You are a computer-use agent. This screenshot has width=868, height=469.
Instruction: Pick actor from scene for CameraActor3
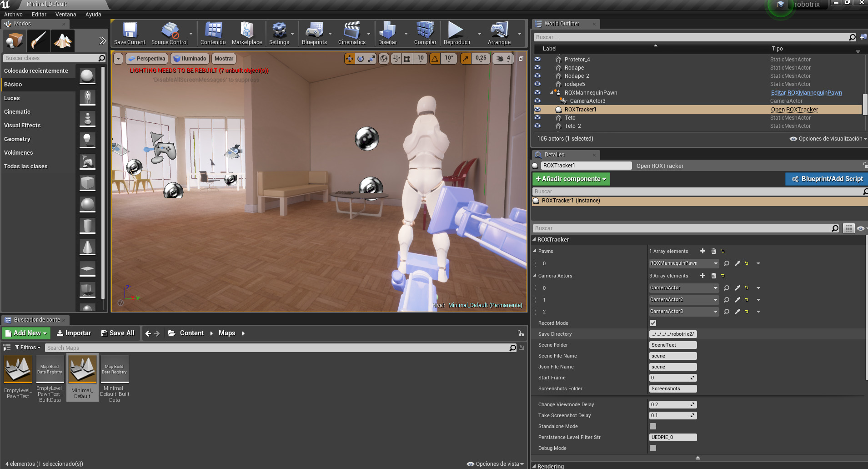738,312
